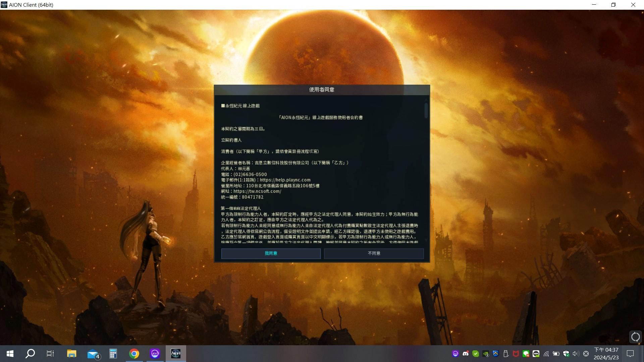Image resolution: width=644 pixels, height=362 pixels.
Task: Click the https://tw.ncsoft.com/ text
Action: (257, 191)
